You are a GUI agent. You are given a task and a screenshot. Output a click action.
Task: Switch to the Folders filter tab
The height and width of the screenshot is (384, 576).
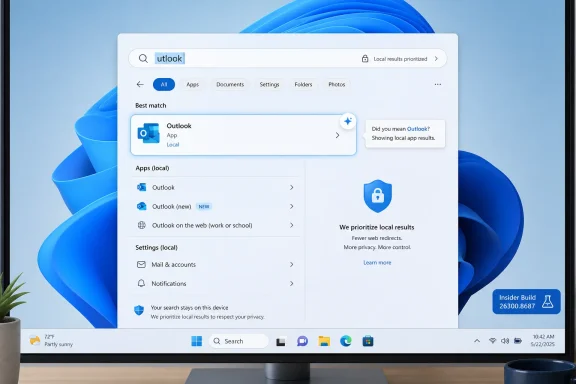click(x=303, y=85)
